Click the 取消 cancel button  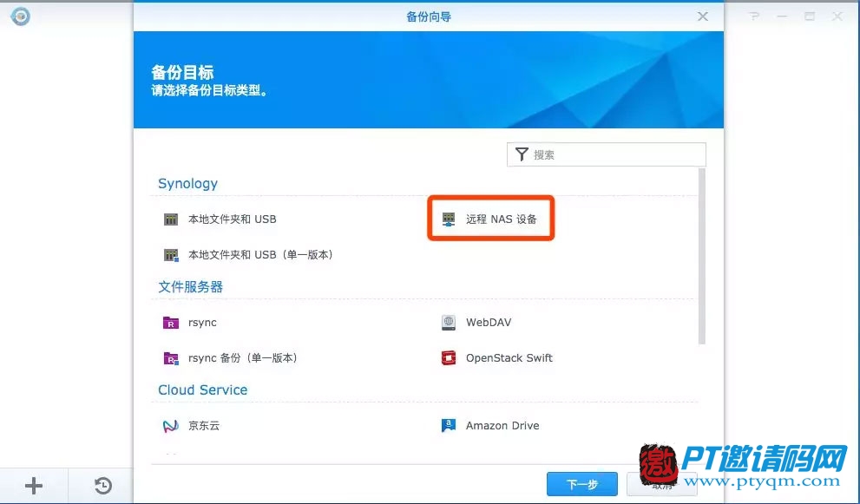662,484
